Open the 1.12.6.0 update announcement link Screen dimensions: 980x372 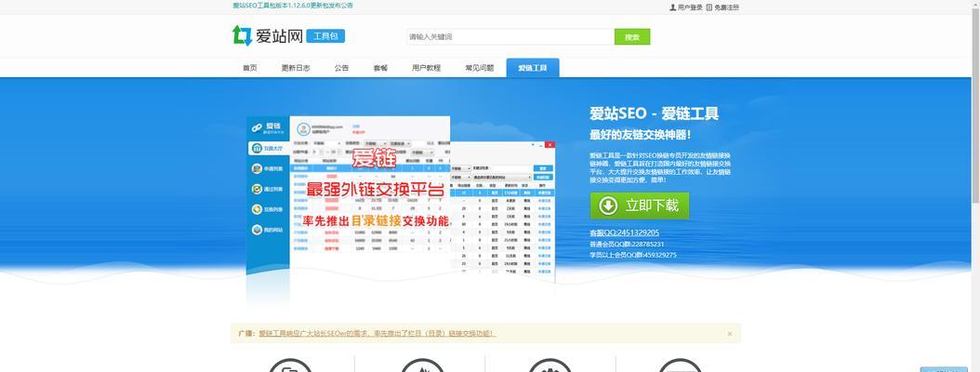[293, 6]
